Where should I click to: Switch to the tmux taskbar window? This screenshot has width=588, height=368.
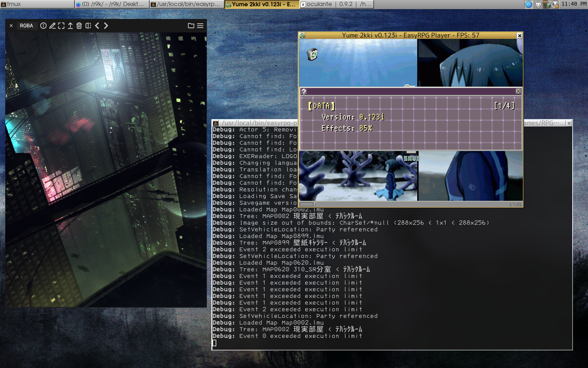[37, 4]
